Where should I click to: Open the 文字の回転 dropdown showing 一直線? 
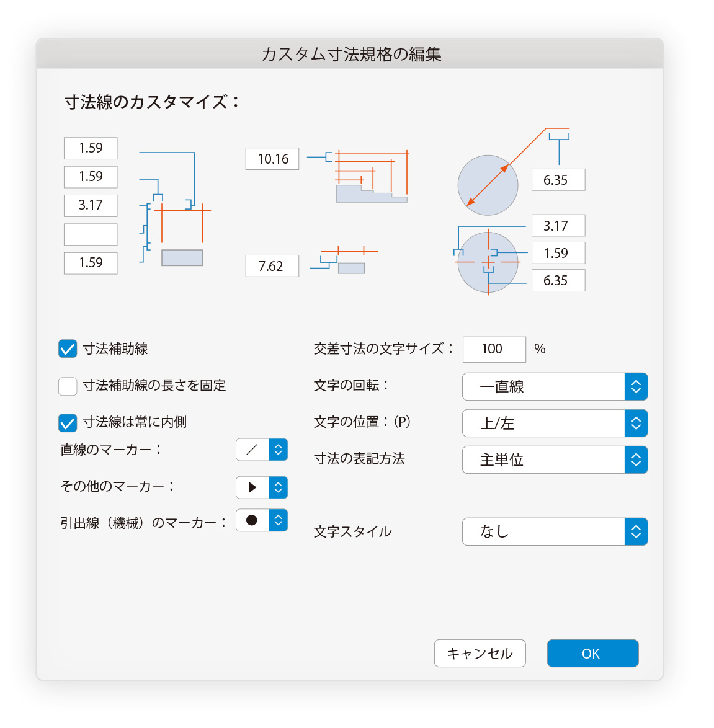tap(555, 386)
